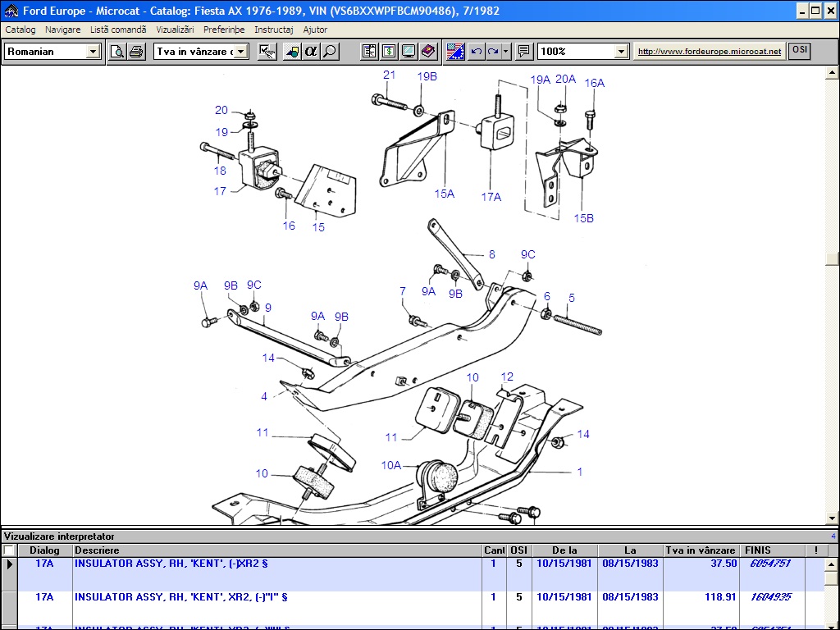Open the Listă comandă menu
Image resolution: width=840 pixels, height=630 pixels.
(x=118, y=30)
